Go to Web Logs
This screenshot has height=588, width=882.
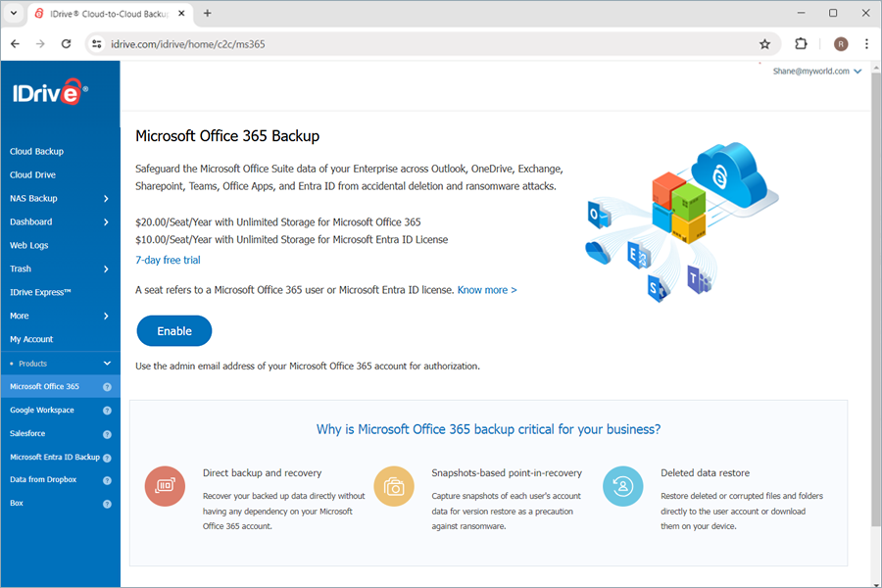pyautogui.click(x=28, y=245)
